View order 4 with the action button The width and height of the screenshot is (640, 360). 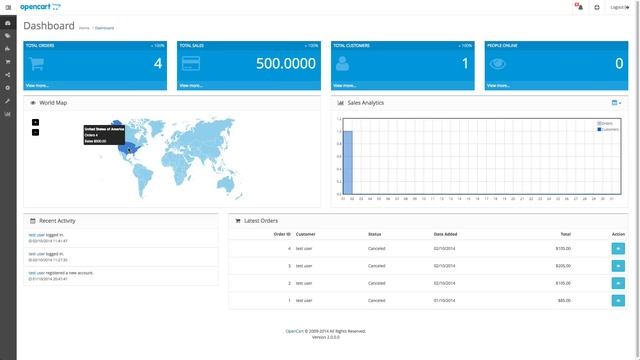click(x=618, y=248)
